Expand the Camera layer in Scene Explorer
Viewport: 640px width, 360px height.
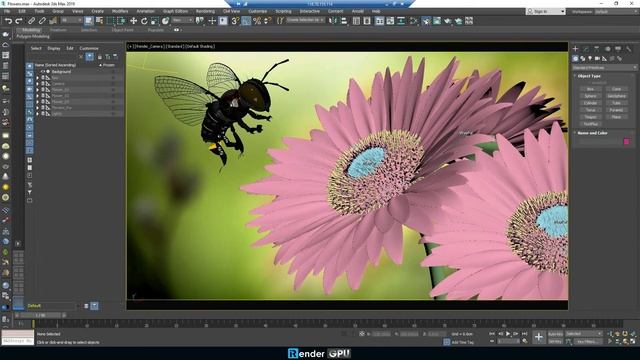[x=38, y=84]
